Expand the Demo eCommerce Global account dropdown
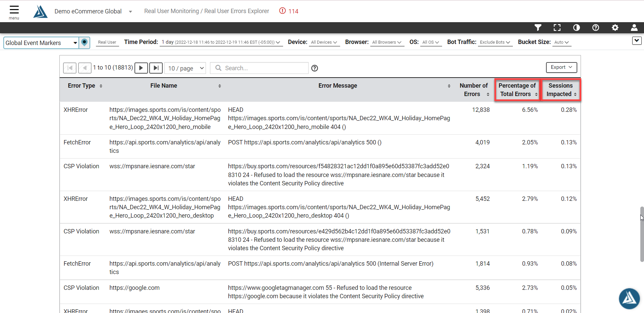This screenshot has height=313, width=644. click(130, 12)
